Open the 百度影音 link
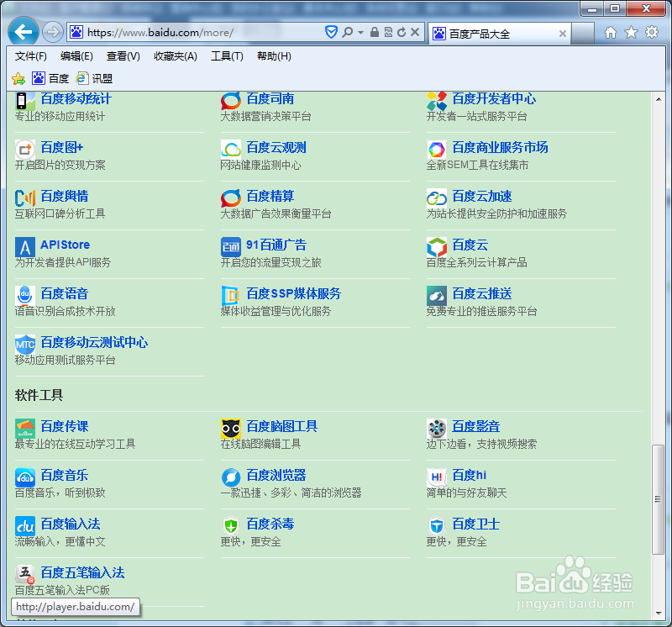This screenshot has width=672, height=627. [476, 426]
